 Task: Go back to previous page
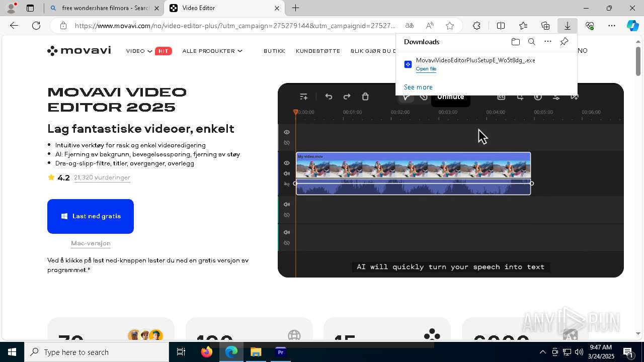(x=14, y=26)
